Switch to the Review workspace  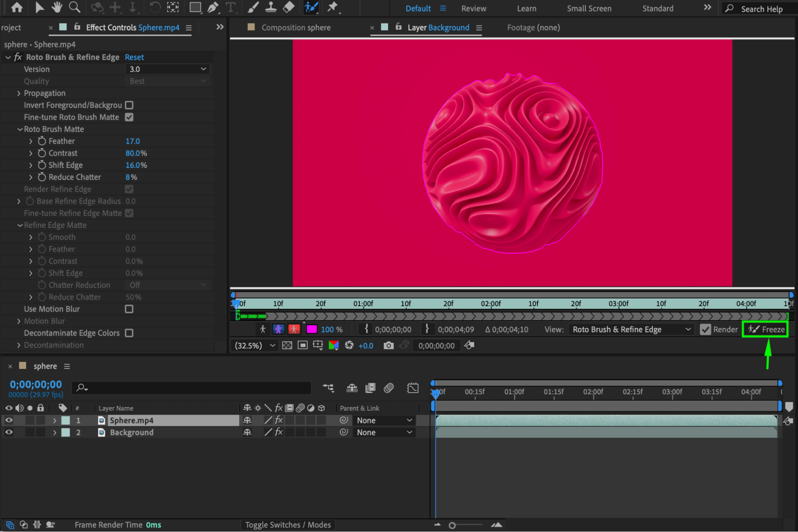point(473,8)
